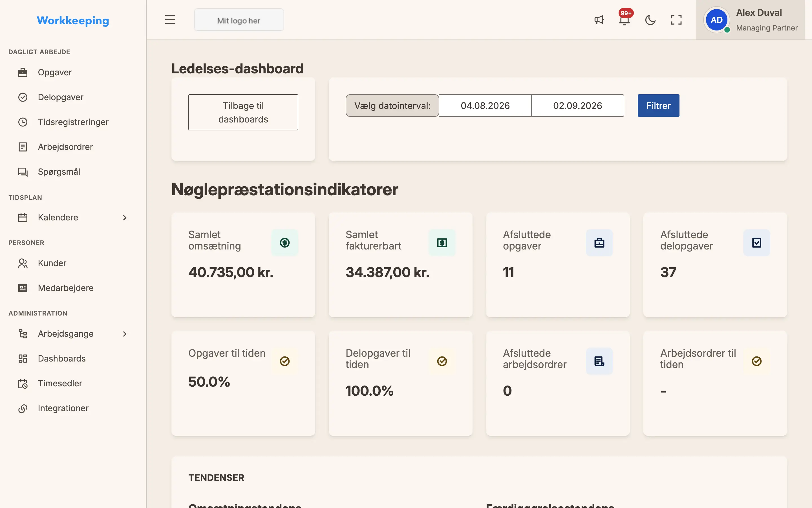Click the Filtrer button

point(658,106)
